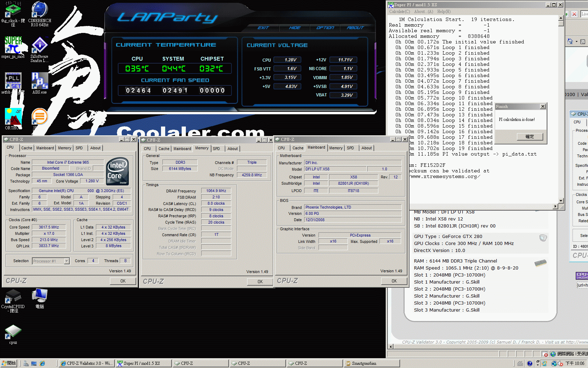
Task: Open the Help(H) menu in Super PI
Action: pos(444,12)
